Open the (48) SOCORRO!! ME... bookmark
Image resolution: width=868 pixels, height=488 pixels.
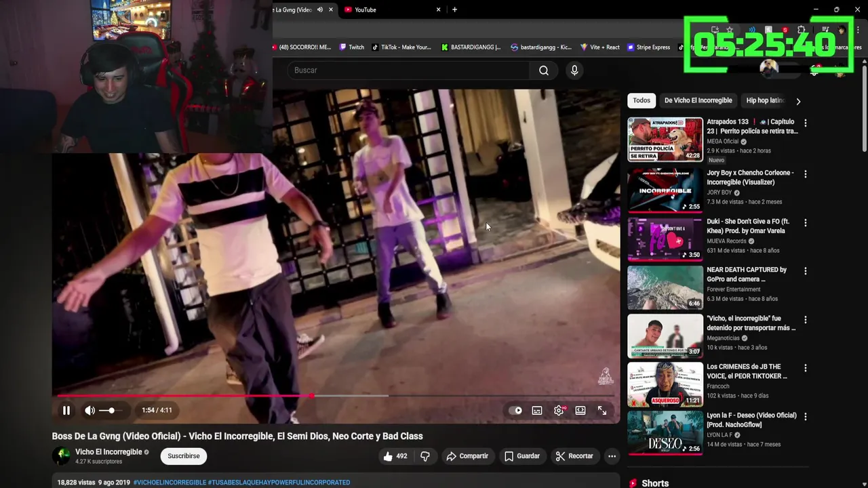click(302, 47)
